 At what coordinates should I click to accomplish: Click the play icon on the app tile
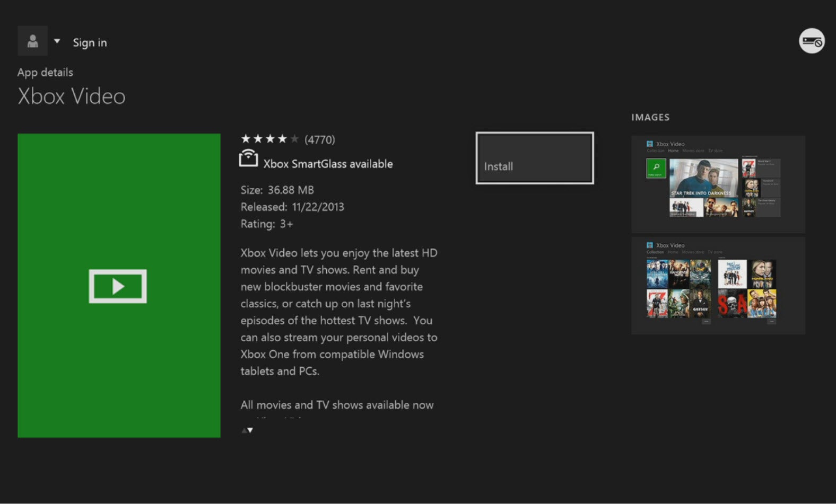[118, 286]
